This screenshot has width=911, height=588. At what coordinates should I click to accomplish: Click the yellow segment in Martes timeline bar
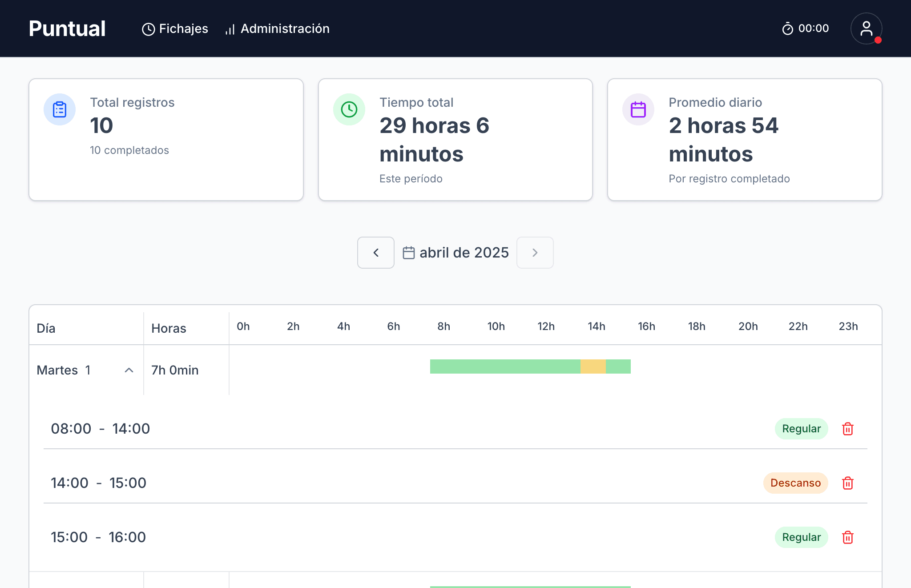pyautogui.click(x=593, y=366)
